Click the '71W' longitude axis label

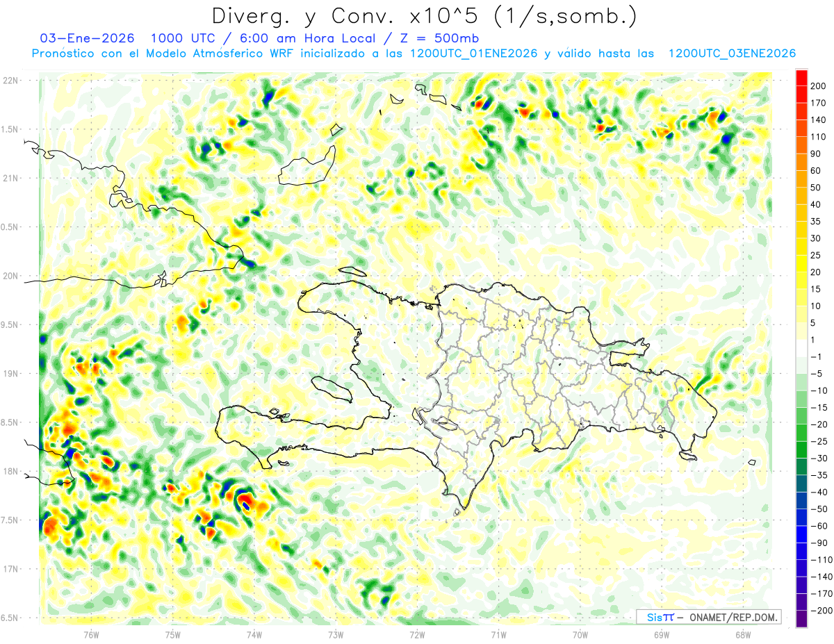click(498, 635)
